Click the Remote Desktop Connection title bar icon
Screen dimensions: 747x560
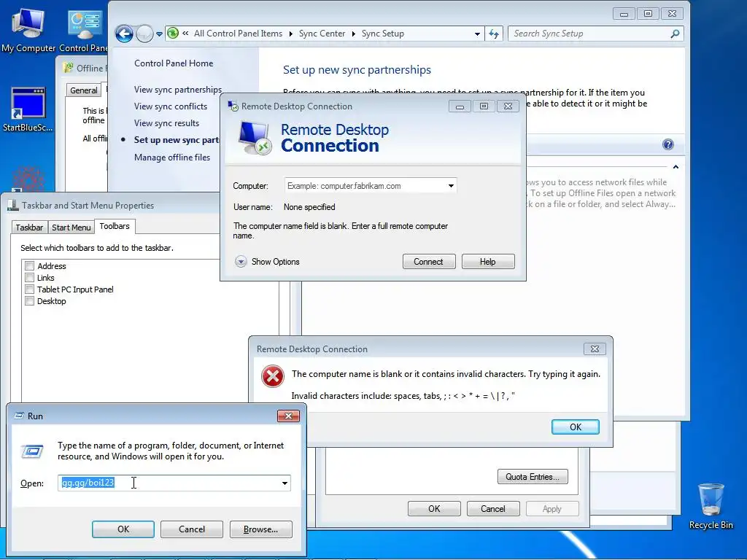click(x=233, y=106)
